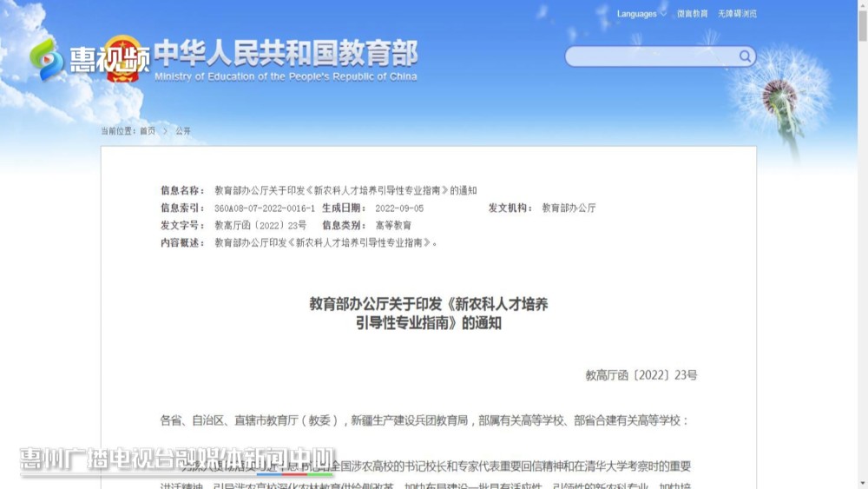This screenshot has height=489, width=868.
Task: Click the bold centered notice title heading
Action: (429, 314)
